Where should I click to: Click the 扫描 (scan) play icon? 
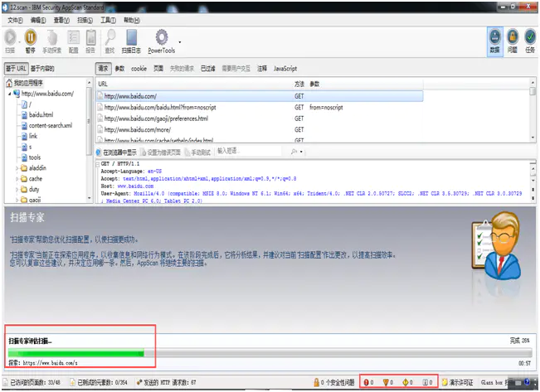(10, 37)
